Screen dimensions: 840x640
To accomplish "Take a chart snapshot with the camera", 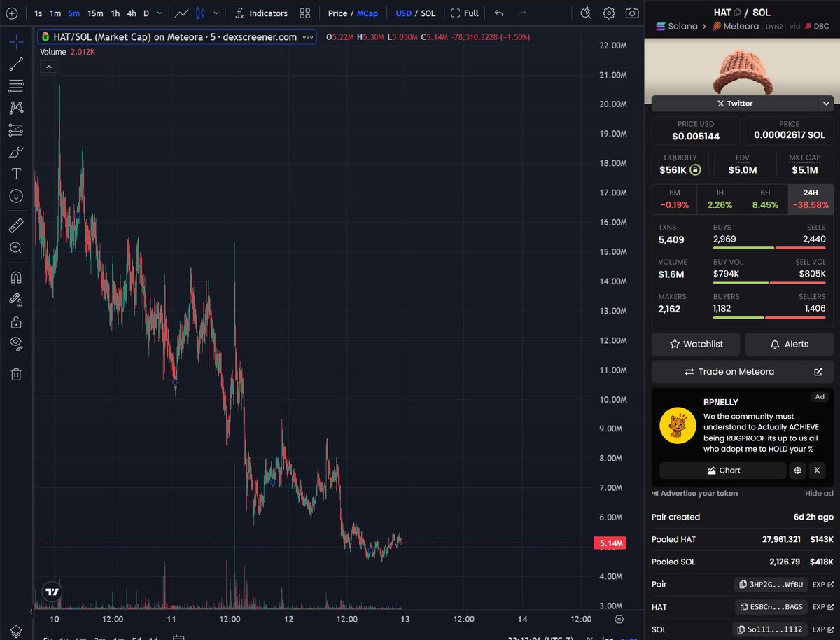I will coord(632,13).
